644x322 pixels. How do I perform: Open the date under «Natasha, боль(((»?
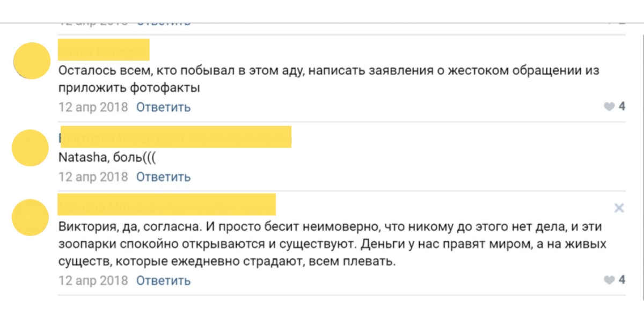[93, 177]
